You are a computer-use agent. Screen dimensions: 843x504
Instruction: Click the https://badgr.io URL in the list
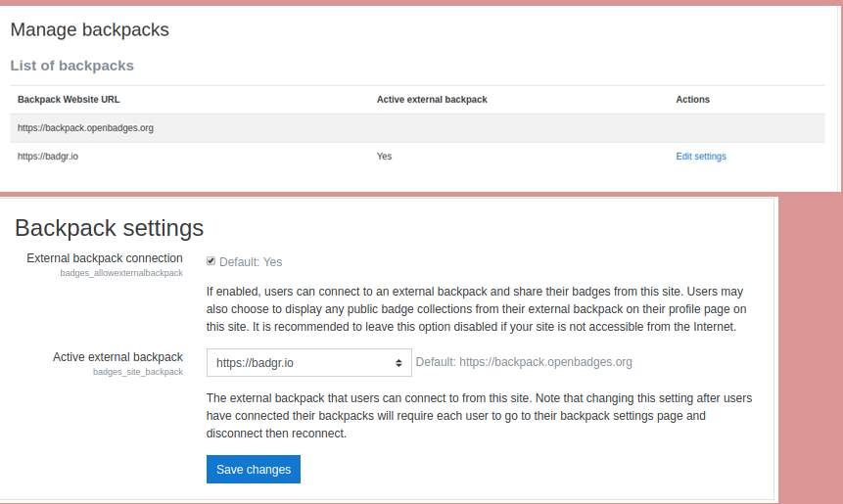[x=48, y=157]
